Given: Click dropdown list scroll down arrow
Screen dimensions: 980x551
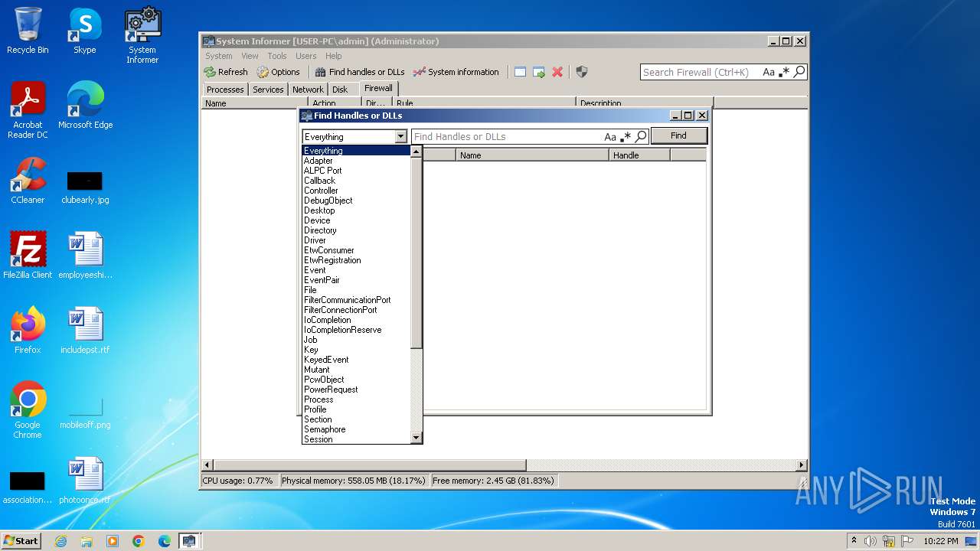Looking at the screenshot, I should [x=416, y=438].
